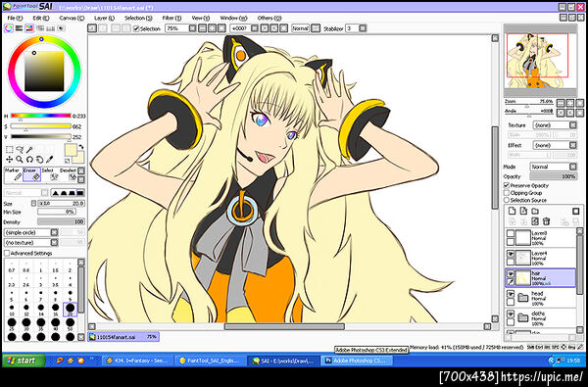Click the layer Opacity 100% slider
This screenshot has width=588, height=387.
coord(553,176)
